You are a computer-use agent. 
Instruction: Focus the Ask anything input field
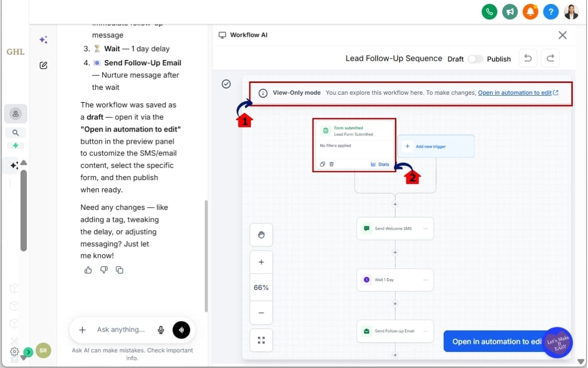(x=121, y=330)
